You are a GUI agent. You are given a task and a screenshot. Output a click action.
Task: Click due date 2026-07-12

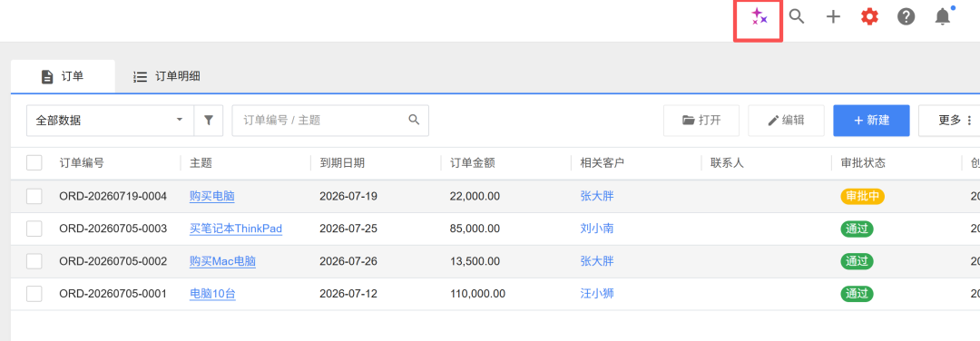point(348,294)
